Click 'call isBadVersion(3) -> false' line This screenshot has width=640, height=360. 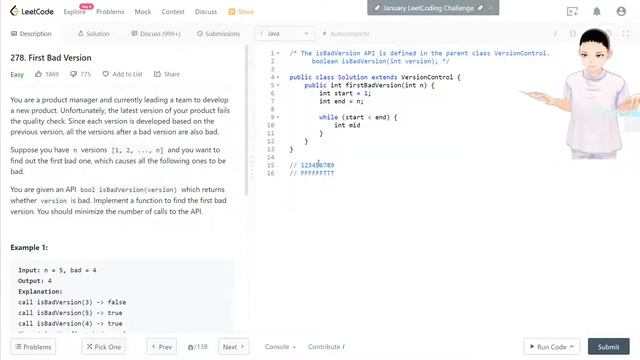pyautogui.click(x=72, y=302)
